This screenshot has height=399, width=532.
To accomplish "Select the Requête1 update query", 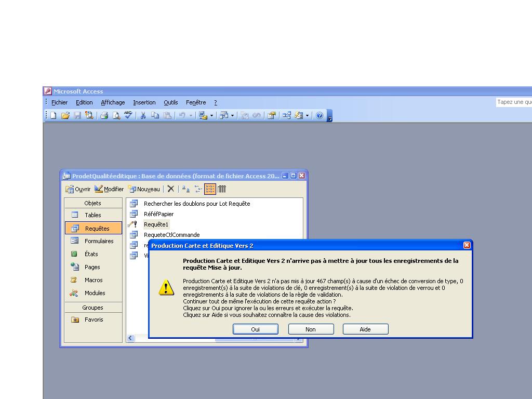I will pos(156,224).
